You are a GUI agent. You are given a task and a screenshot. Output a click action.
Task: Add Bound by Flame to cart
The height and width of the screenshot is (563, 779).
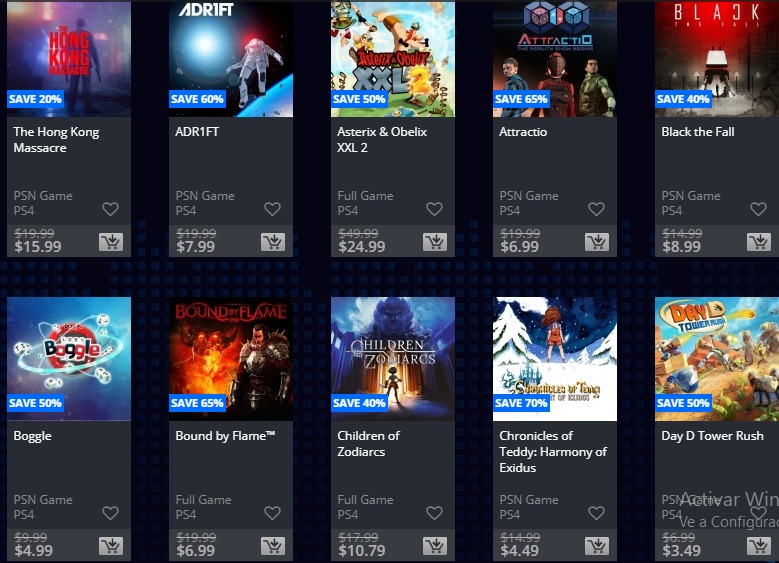[x=273, y=546]
